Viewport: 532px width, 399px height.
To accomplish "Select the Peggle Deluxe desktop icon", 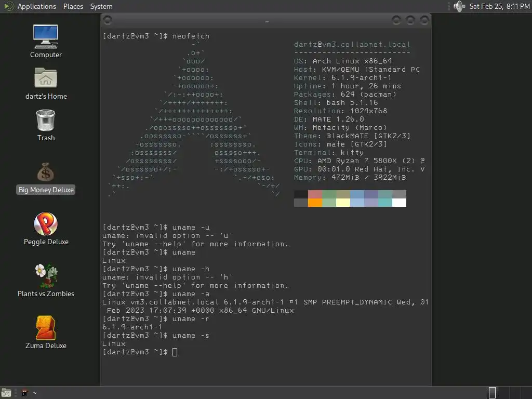I will pos(46,229).
